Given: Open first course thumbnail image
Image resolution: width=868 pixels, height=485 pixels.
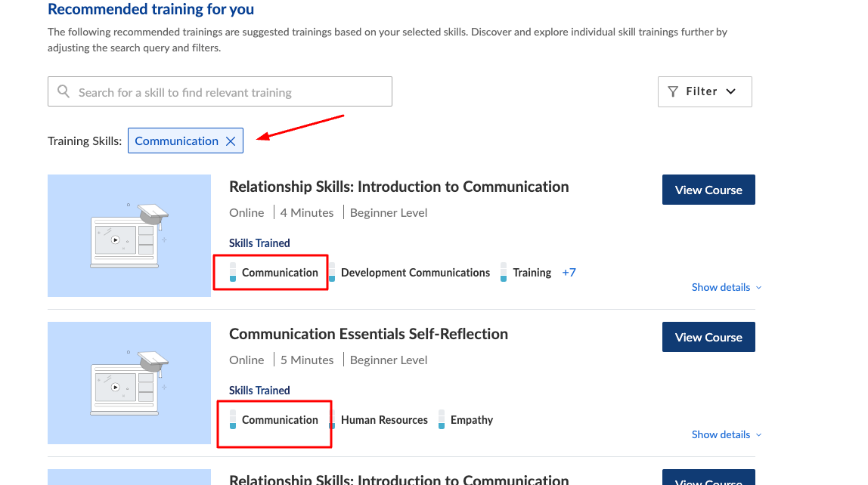Looking at the screenshot, I should [129, 236].
